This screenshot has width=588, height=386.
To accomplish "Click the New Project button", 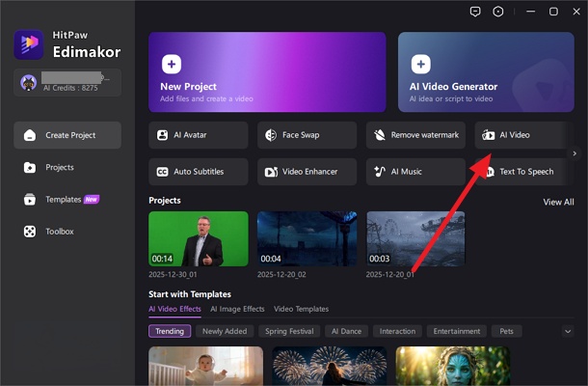I will (267, 72).
